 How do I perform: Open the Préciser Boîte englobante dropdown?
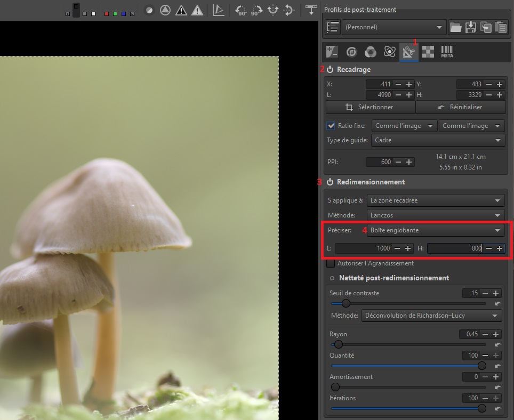[x=436, y=230]
